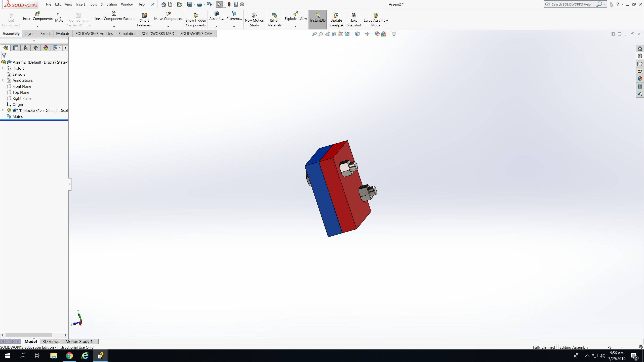Start a New Motion Study
This screenshot has height=362, width=644.
point(254,20)
